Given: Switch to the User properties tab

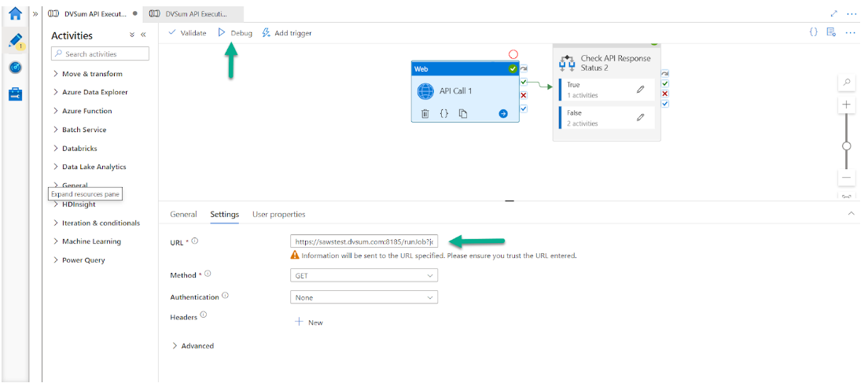Looking at the screenshot, I should (x=278, y=214).
